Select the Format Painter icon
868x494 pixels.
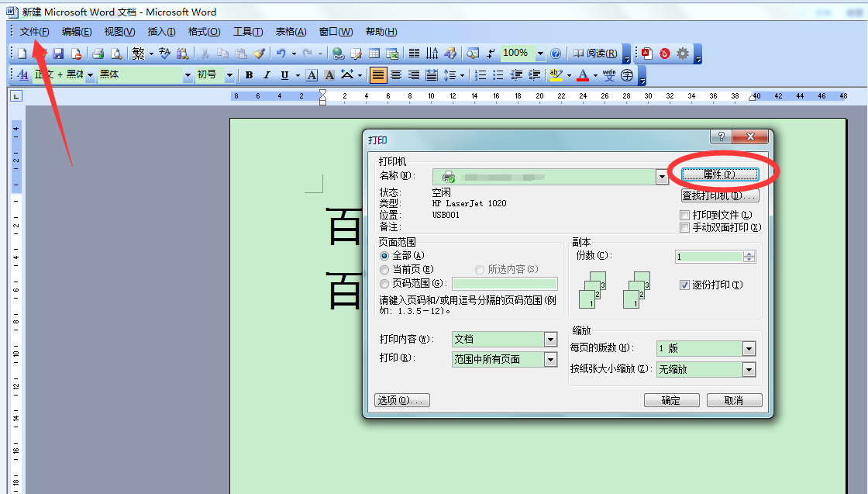260,54
